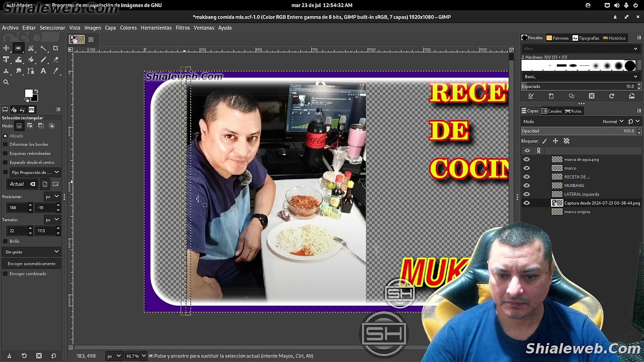This screenshot has height=362, width=644.
Task: Click Encoger automáticamente button
Action: tap(32, 263)
